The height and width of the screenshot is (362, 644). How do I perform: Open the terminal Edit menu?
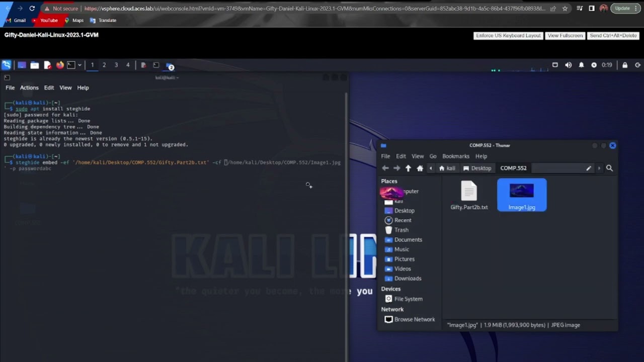49,87
